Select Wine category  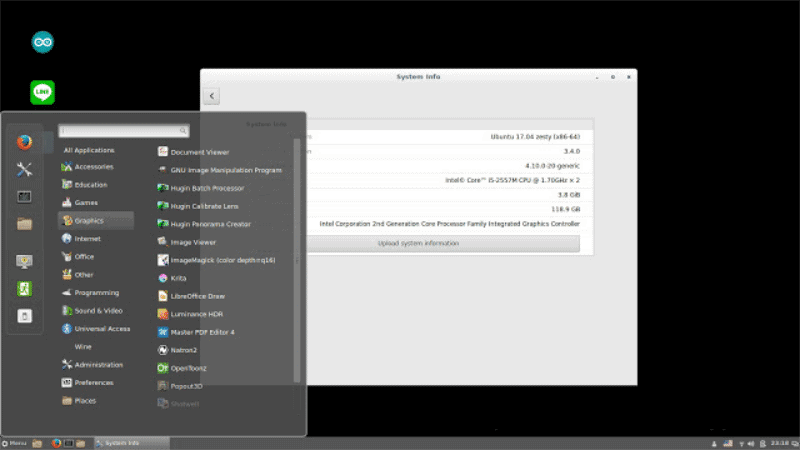coord(83,347)
